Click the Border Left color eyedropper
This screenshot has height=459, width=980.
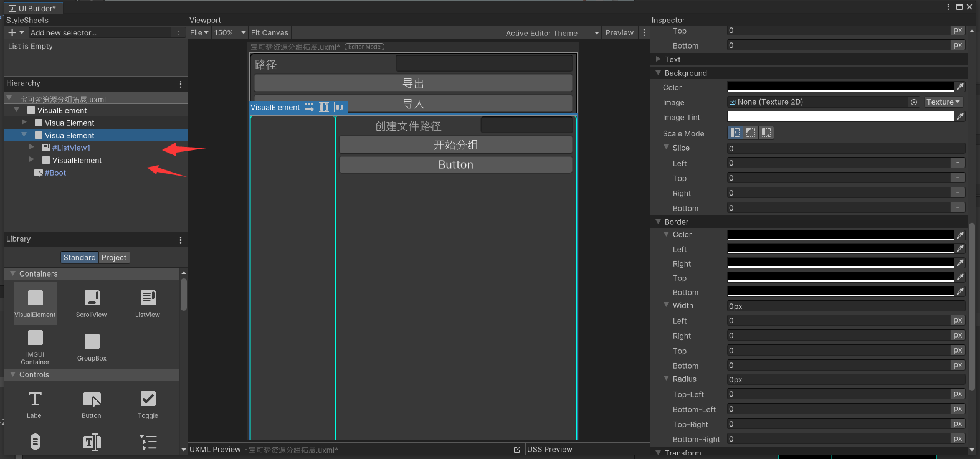click(x=960, y=248)
